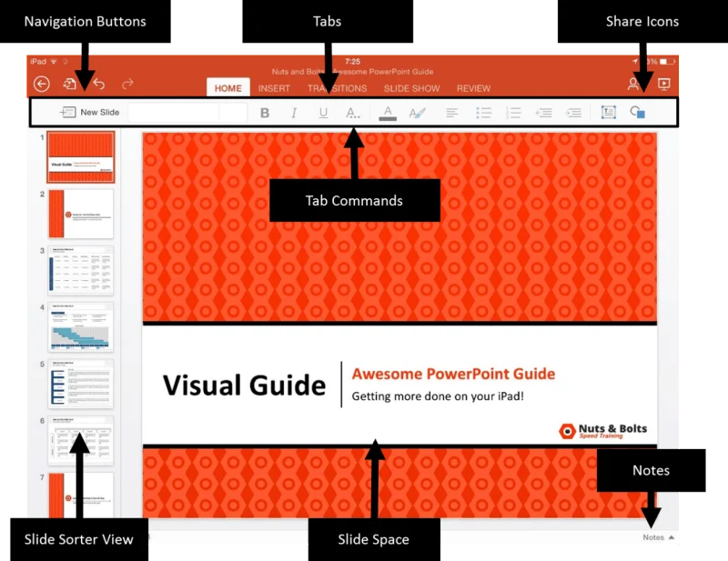Select 'Awesome PowerPoint Guide' heading text
Image resolution: width=728 pixels, height=561 pixels.
pyautogui.click(x=453, y=374)
